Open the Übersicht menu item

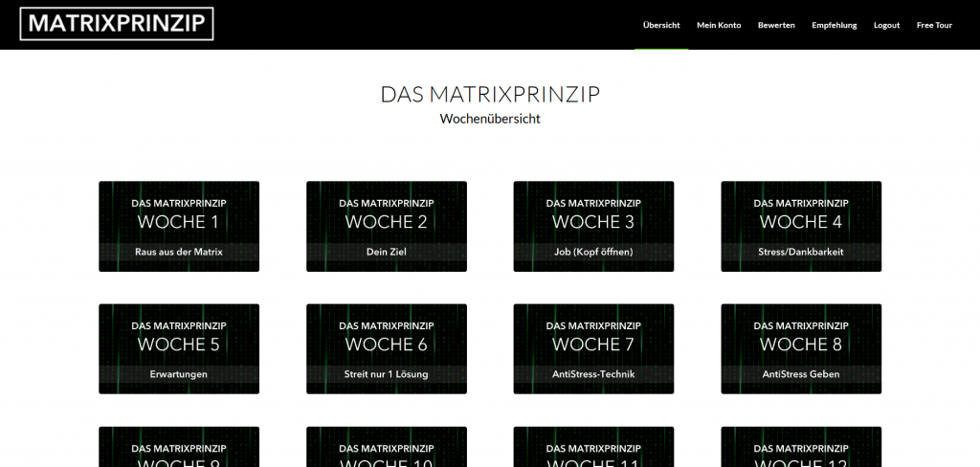pyautogui.click(x=661, y=25)
